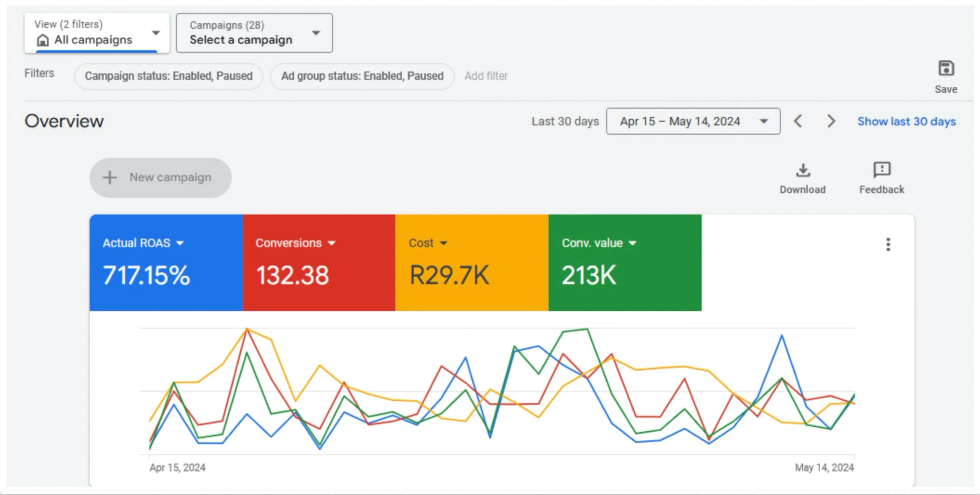Click Show last 30 days link
The height and width of the screenshot is (495, 980).
pyautogui.click(x=907, y=121)
